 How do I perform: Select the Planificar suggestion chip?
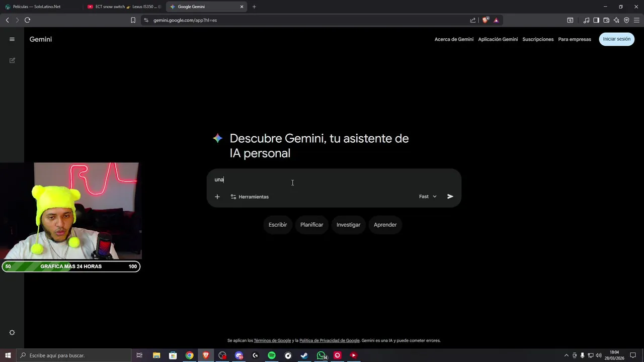[312, 225]
